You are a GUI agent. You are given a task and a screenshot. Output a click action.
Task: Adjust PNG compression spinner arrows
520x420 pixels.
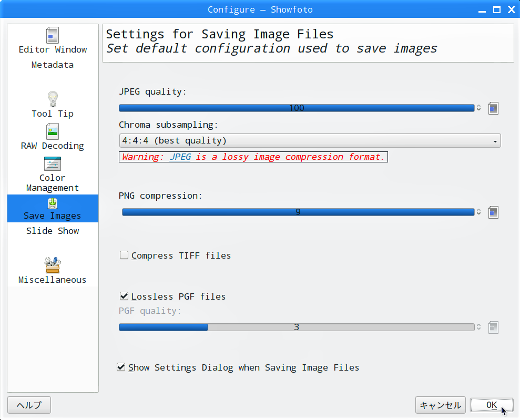tap(478, 212)
